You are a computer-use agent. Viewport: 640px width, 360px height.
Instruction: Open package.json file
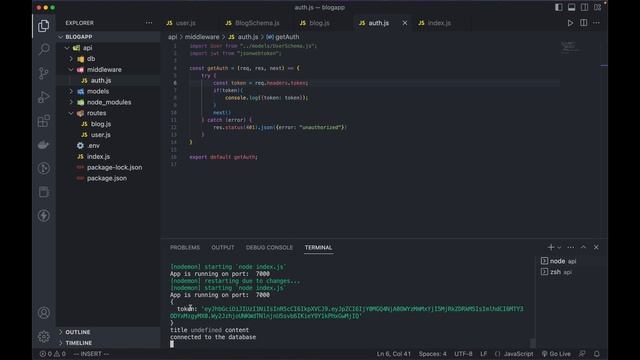pos(108,178)
